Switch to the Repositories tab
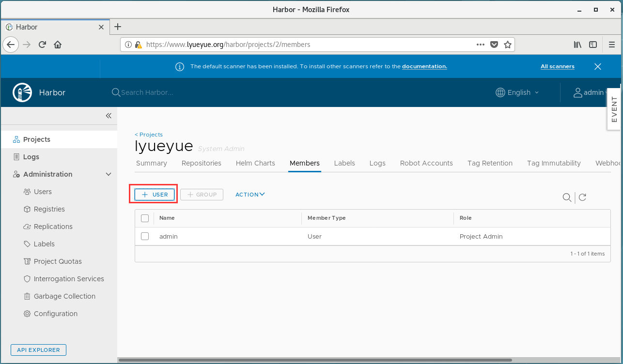Viewport: 623px width, 364px height. coord(202,163)
